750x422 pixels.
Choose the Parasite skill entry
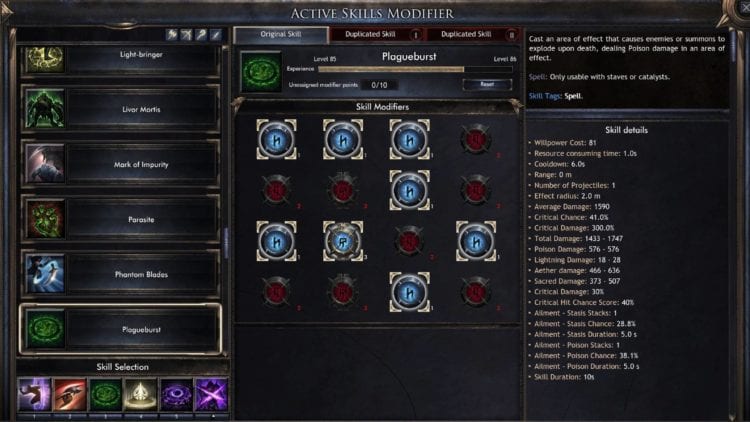point(120,219)
